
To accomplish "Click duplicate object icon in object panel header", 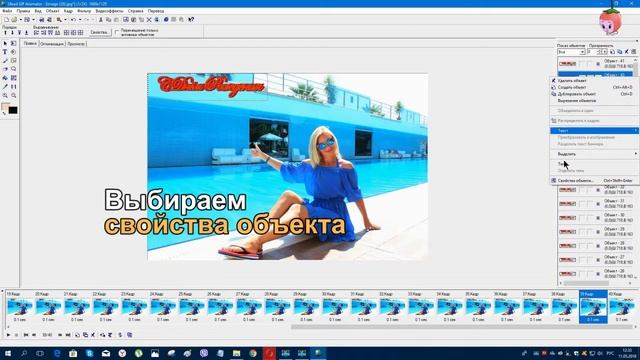I will point(620,52).
